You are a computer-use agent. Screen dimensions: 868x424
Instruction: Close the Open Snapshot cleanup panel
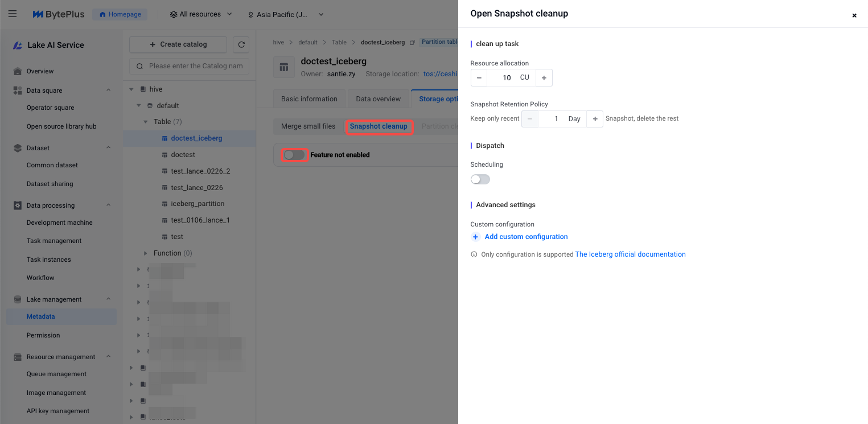[854, 15]
